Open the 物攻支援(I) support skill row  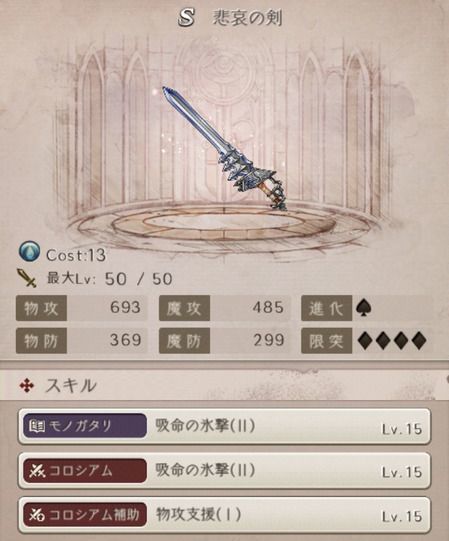224,515
